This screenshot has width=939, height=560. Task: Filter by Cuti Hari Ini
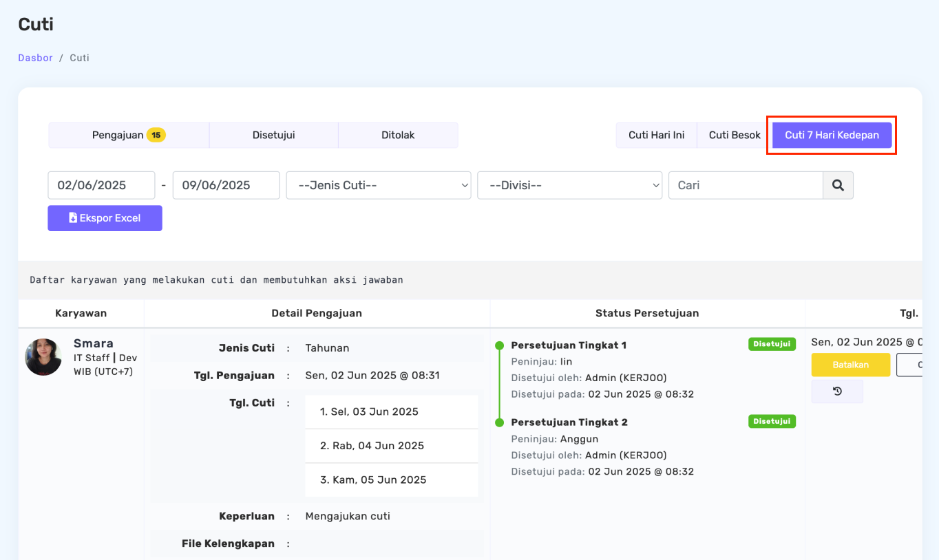656,136
